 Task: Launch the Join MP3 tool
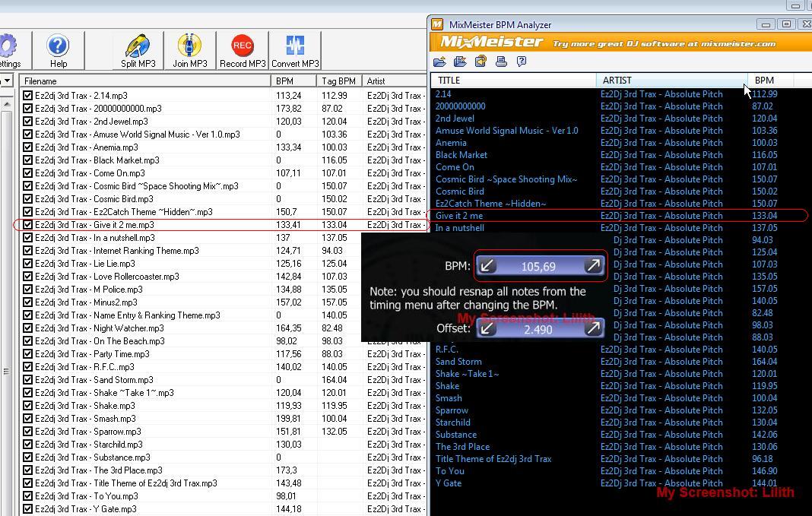[x=189, y=50]
